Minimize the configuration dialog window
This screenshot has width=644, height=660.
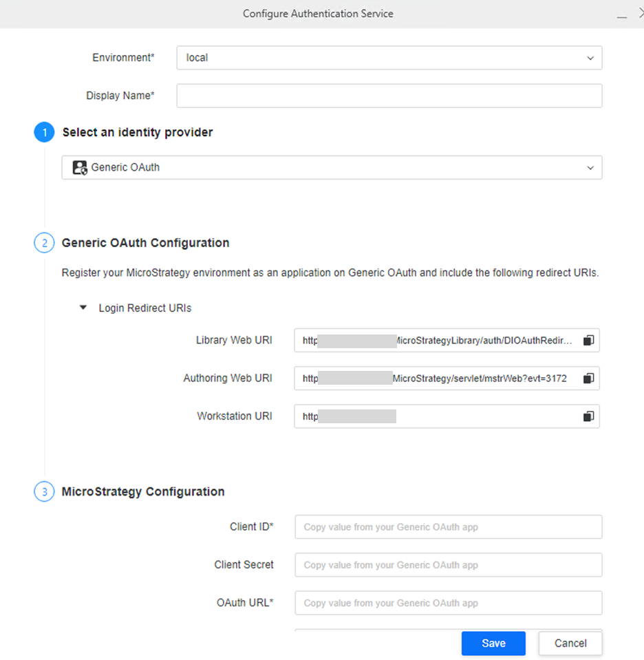[x=621, y=14]
